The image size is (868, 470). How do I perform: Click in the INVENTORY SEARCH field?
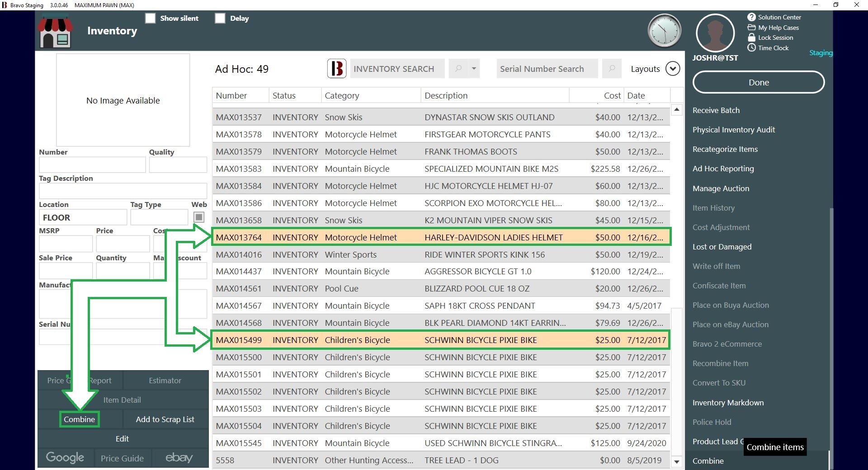397,69
